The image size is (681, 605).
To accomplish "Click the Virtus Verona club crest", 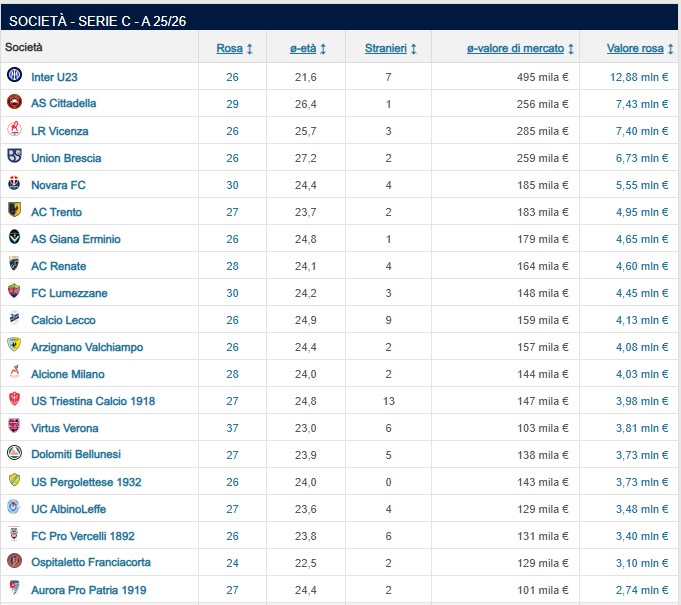I will point(14,427).
